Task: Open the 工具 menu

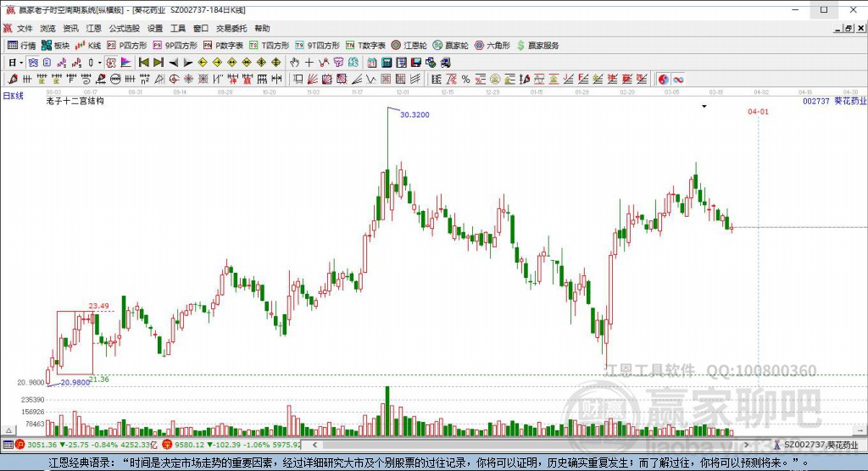Action: pyautogui.click(x=178, y=28)
